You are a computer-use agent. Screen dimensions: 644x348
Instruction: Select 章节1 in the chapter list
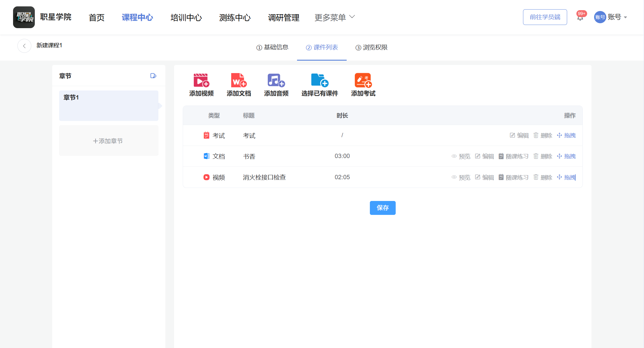pyautogui.click(x=109, y=106)
